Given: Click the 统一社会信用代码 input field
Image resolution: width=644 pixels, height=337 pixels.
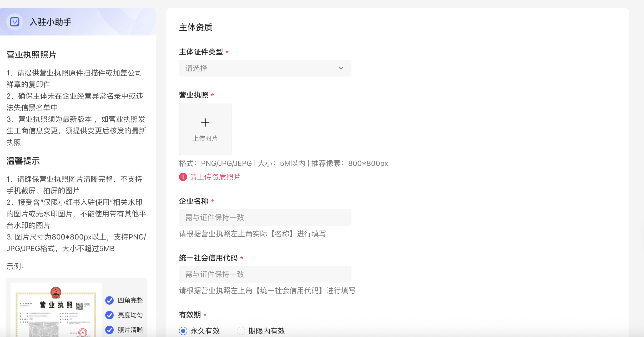Looking at the screenshot, I should click(x=265, y=274).
